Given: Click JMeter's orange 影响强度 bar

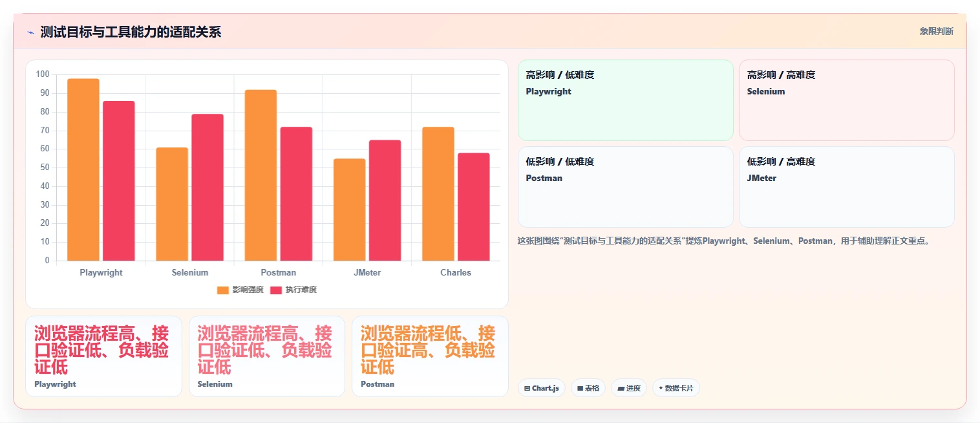Looking at the screenshot, I should click(349, 210).
